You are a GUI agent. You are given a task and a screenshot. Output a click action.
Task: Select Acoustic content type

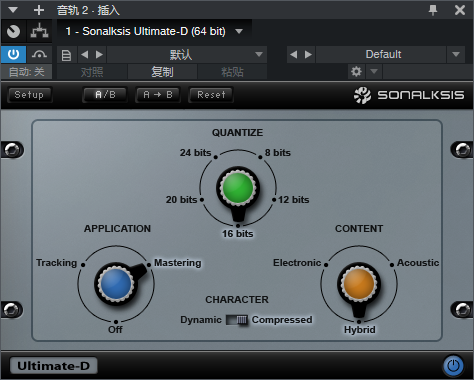click(418, 263)
